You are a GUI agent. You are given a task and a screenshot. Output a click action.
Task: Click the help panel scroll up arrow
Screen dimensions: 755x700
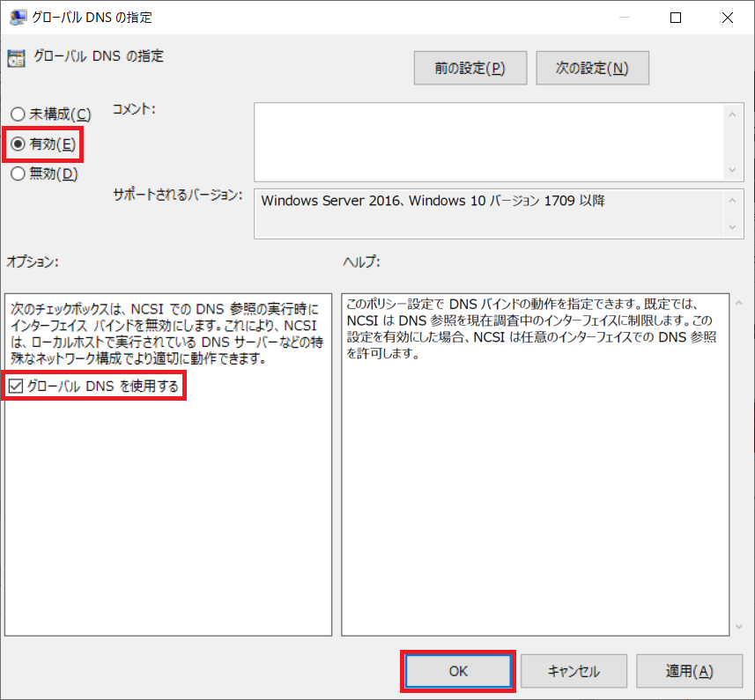click(739, 303)
